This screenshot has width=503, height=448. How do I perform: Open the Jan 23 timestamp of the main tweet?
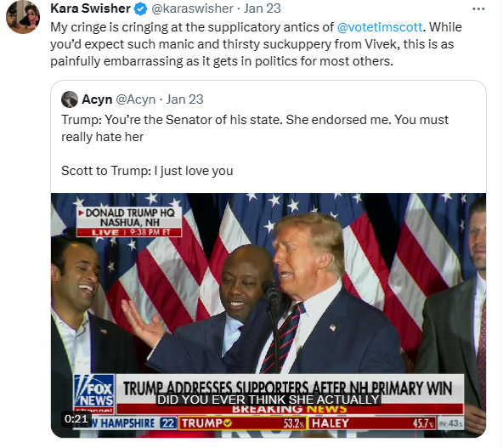point(262,9)
